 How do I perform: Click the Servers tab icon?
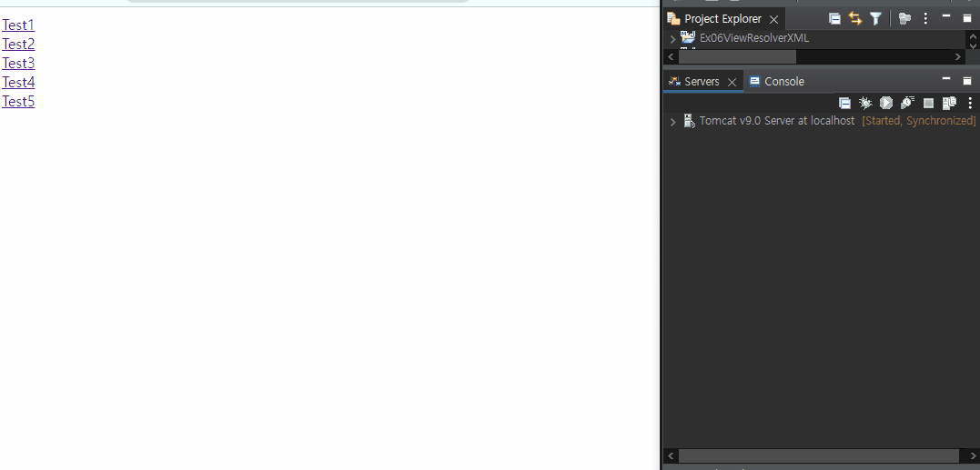click(674, 82)
